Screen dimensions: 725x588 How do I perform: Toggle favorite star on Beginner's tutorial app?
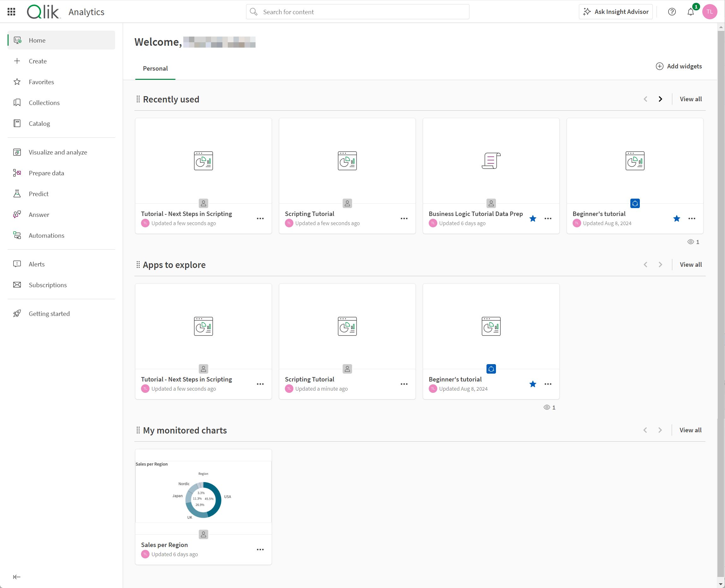point(676,218)
